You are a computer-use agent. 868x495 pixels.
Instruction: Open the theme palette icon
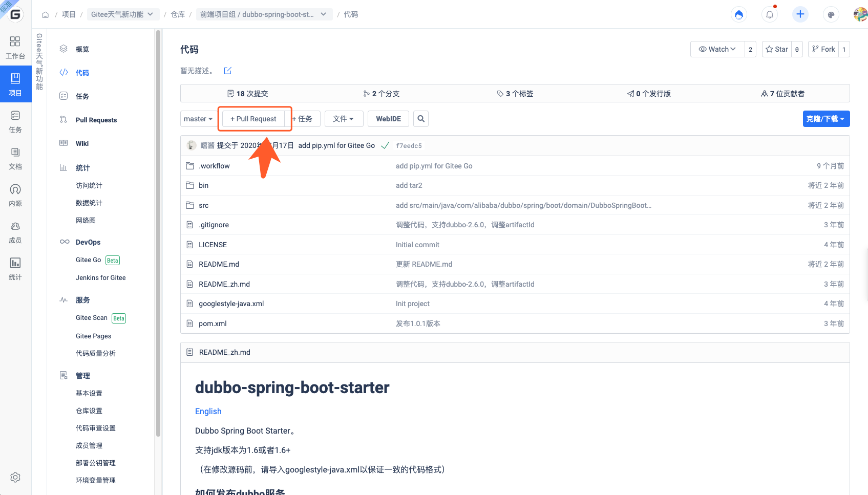(831, 15)
